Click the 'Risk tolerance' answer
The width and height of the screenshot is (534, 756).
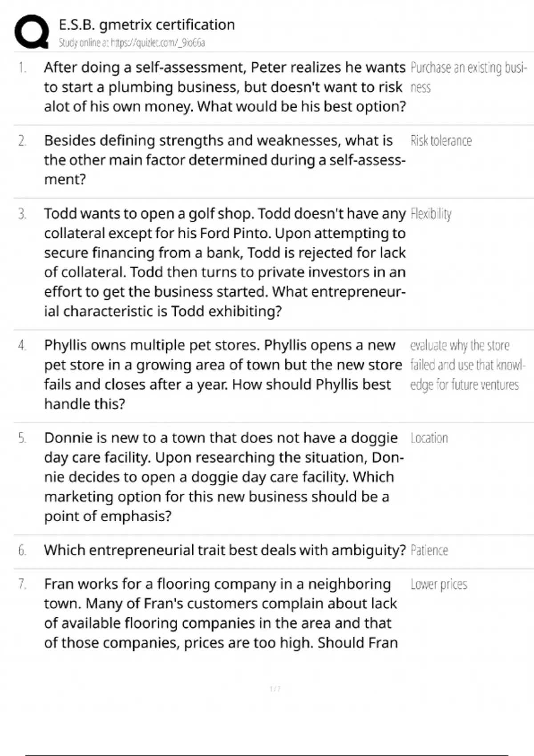point(441,141)
